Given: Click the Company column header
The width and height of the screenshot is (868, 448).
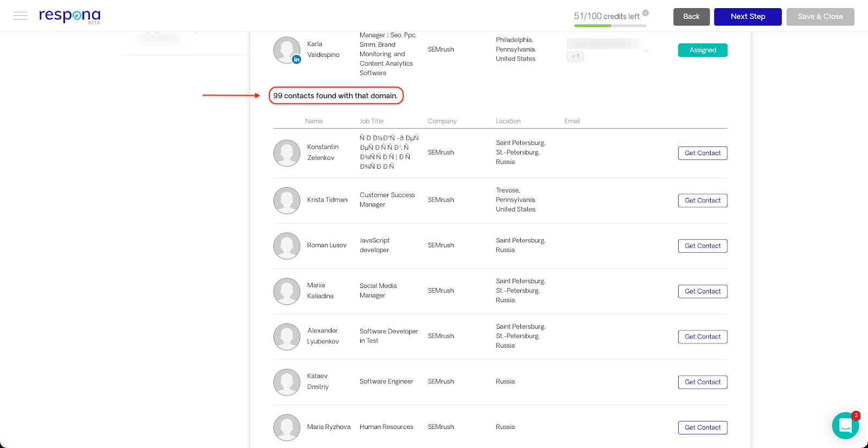Looking at the screenshot, I should 442,121.
